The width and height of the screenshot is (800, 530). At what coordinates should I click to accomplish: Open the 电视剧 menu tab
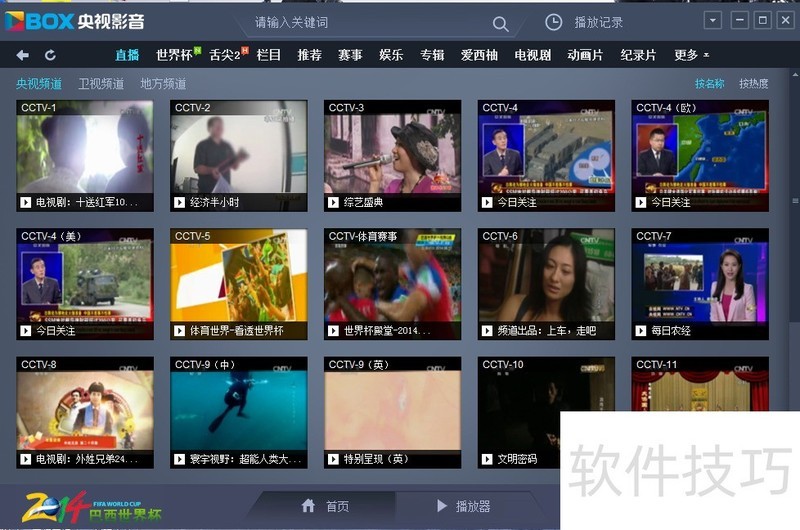[533, 55]
